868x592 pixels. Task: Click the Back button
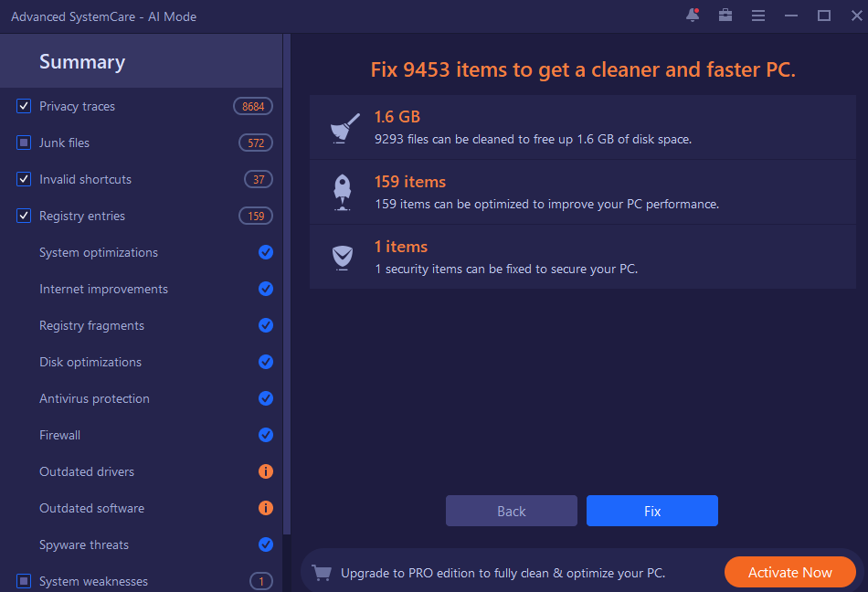[x=512, y=511]
